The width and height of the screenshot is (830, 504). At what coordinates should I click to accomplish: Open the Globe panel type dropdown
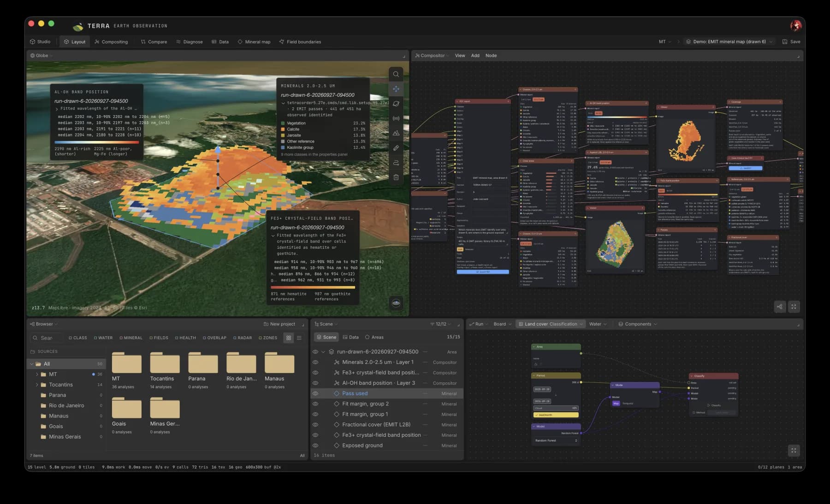coord(41,56)
